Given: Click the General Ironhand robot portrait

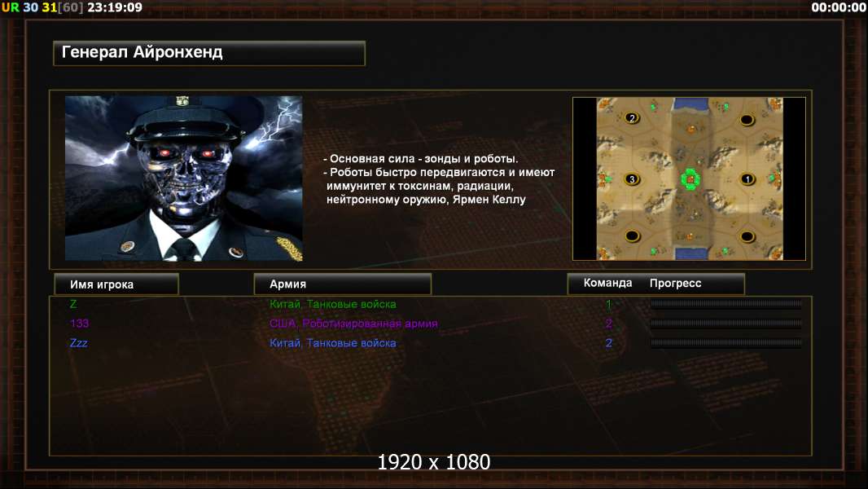Looking at the screenshot, I should coord(184,178).
